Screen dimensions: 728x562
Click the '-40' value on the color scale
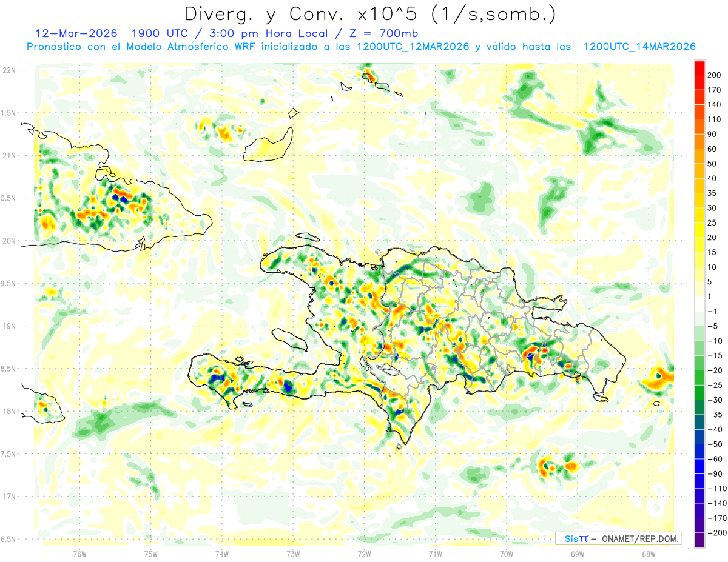pyautogui.click(x=715, y=430)
